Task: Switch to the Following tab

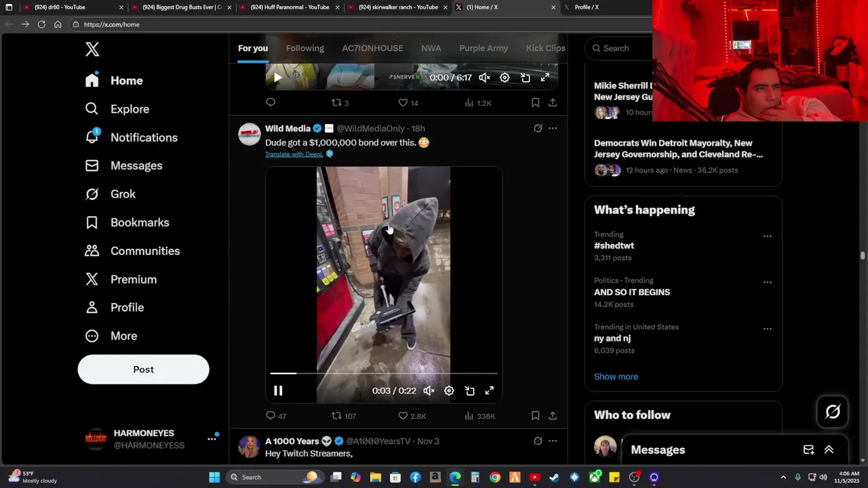Action: 305,48
